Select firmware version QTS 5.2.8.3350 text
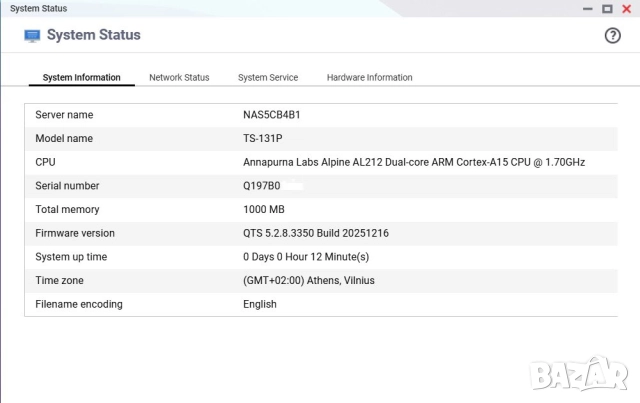 (x=316, y=233)
